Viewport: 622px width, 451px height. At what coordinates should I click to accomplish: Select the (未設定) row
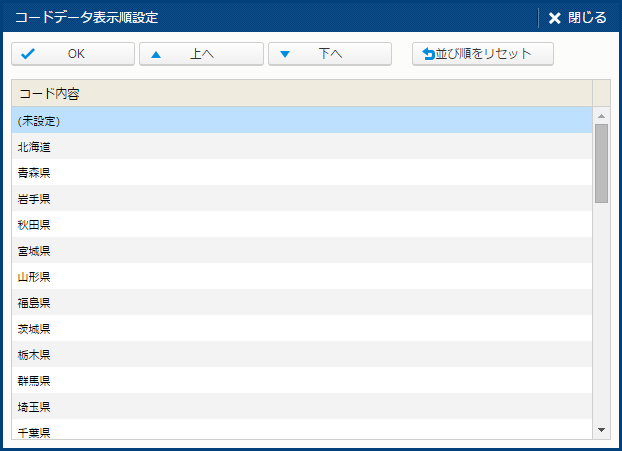click(x=300, y=121)
